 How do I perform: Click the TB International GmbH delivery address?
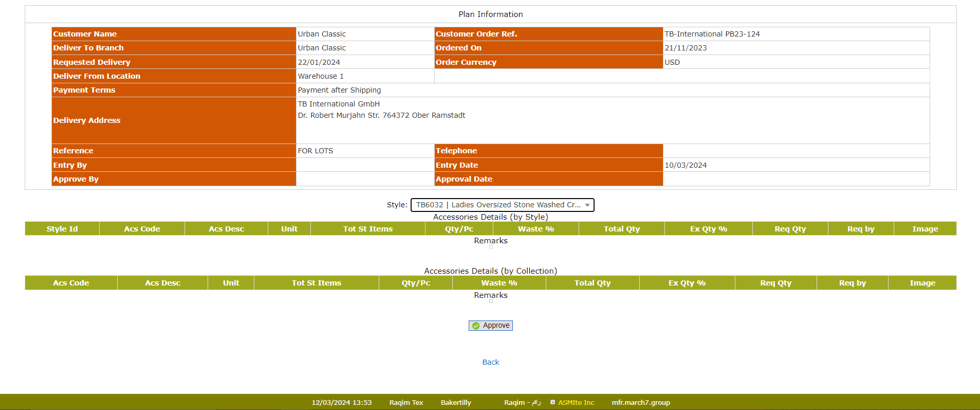(x=339, y=104)
